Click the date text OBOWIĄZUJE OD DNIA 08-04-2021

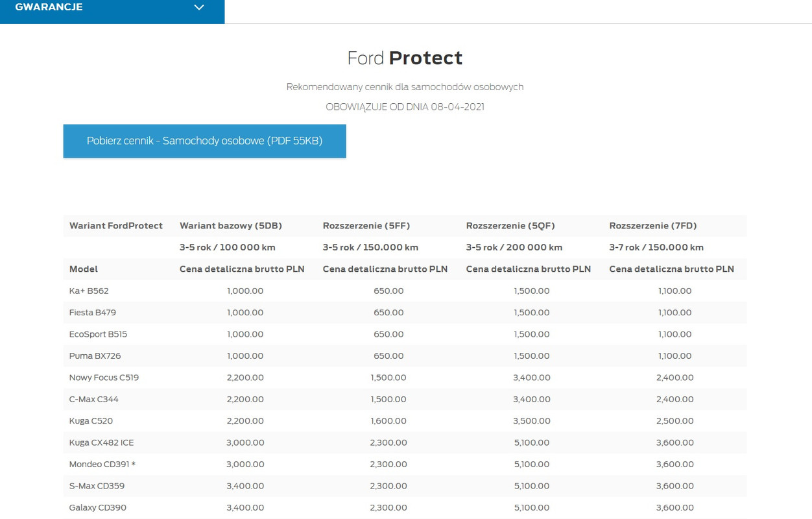click(x=405, y=106)
